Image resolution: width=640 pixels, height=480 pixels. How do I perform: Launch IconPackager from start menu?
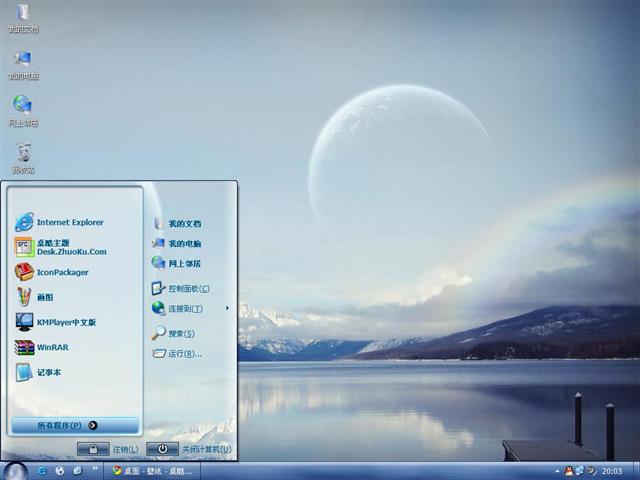tap(52, 272)
